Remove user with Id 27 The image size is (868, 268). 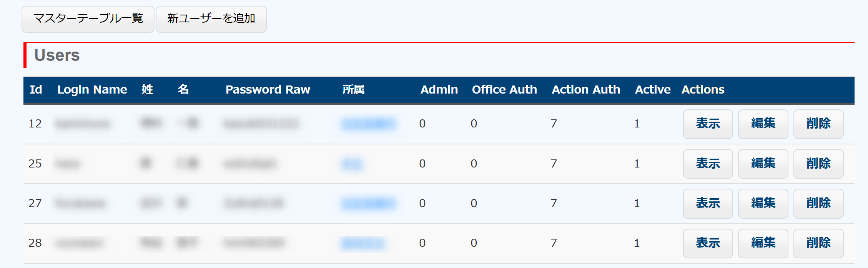point(818,204)
